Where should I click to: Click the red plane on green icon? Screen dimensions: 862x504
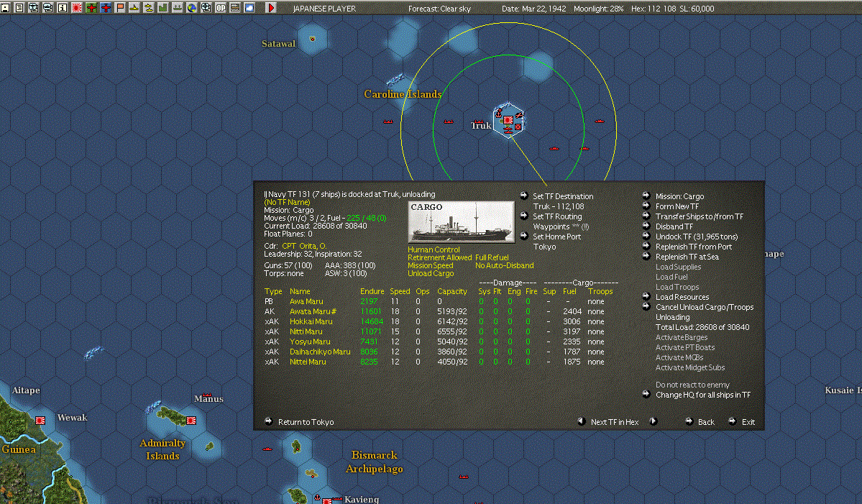[x=91, y=8]
